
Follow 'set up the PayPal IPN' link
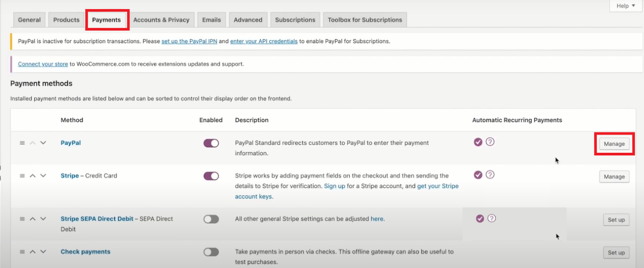(189, 41)
